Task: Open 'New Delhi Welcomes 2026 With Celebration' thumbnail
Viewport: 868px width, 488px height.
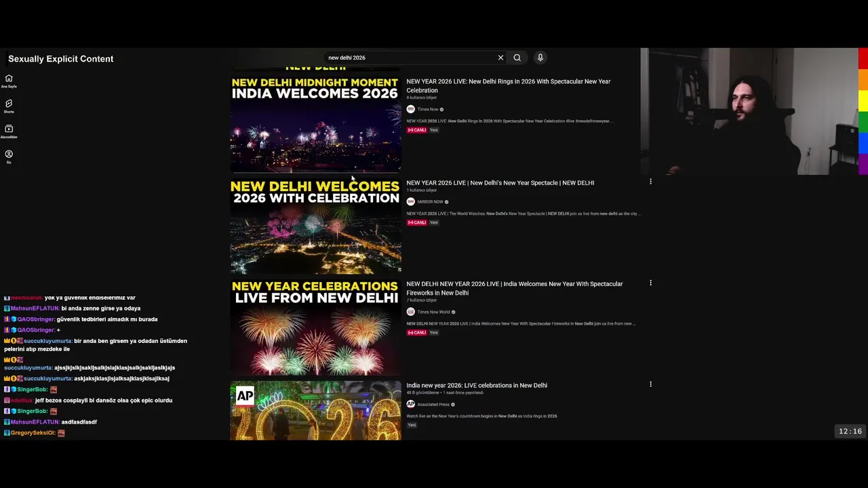Action: point(315,226)
